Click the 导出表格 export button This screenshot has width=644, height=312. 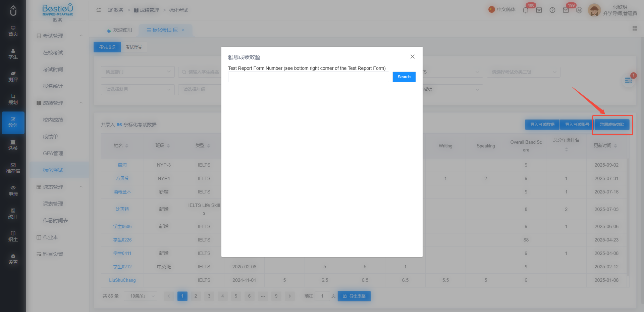pyautogui.click(x=354, y=296)
